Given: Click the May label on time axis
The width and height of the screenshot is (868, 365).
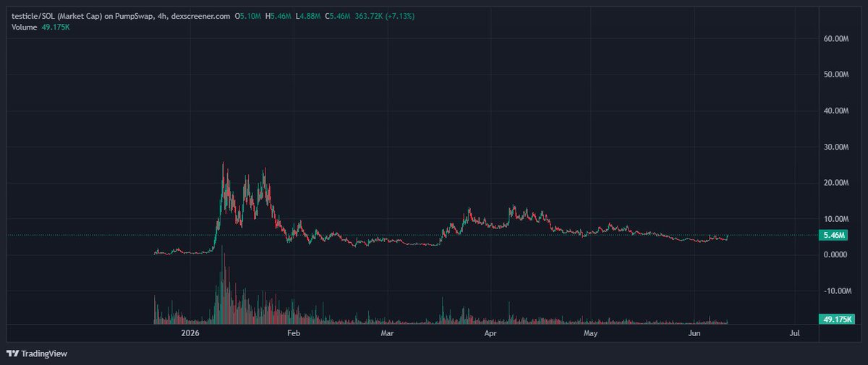Looking at the screenshot, I should (x=592, y=333).
